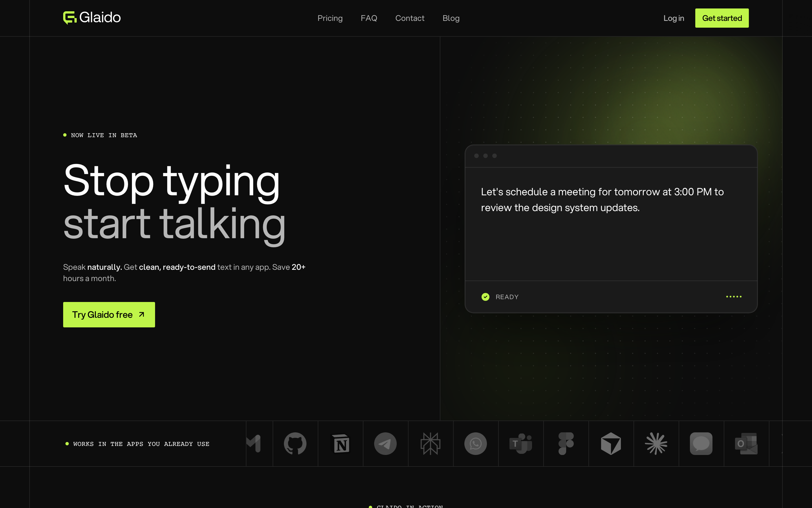
Task: Open the Pricing page
Action: 330,18
